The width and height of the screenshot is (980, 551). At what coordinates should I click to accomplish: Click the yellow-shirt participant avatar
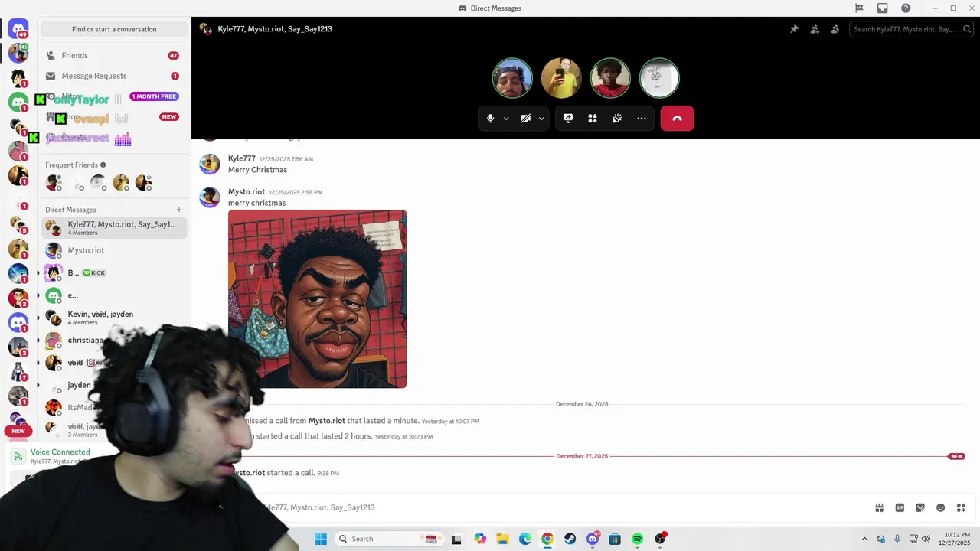click(561, 78)
